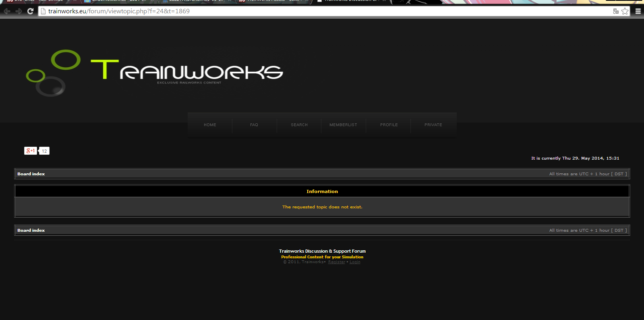Open the translate page icon in address bar
The image size is (644, 320).
[x=616, y=11]
